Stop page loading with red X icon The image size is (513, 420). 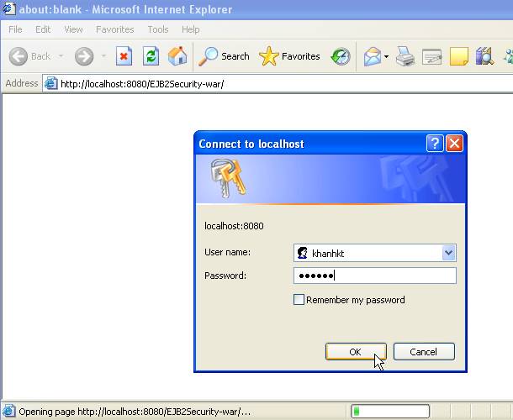pos(124,56)
